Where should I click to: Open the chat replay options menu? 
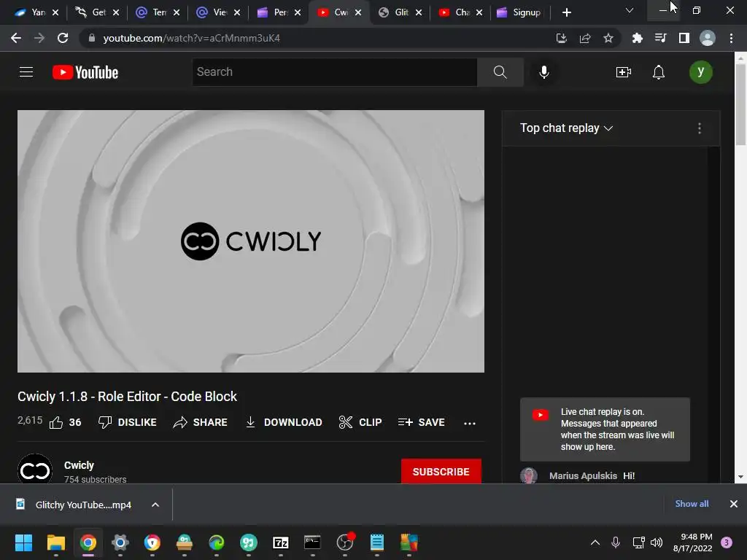(700, 128)
